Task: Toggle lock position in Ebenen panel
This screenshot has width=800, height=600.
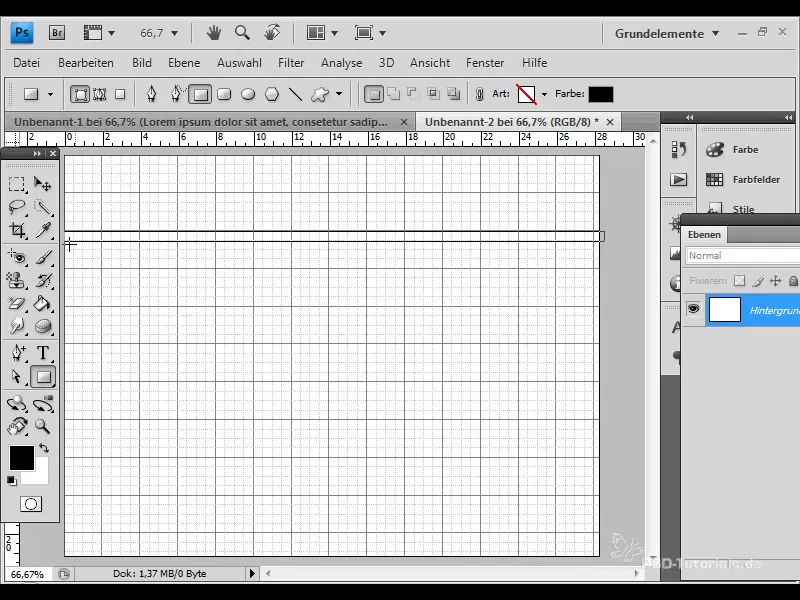Action: click(x=776, y=281)
